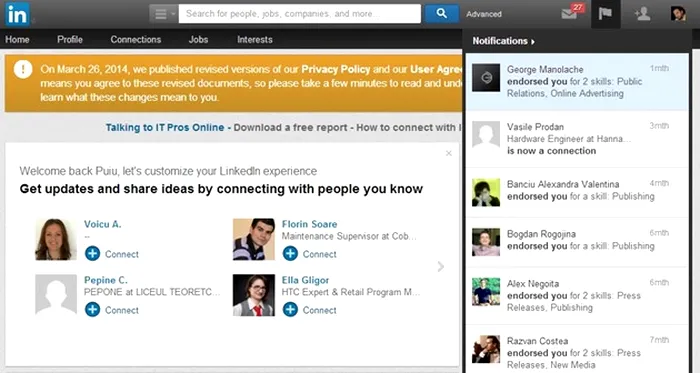700x373 pixels.
Task: Click Banciu Alexandra Valentina avatar
Action: 486,192
